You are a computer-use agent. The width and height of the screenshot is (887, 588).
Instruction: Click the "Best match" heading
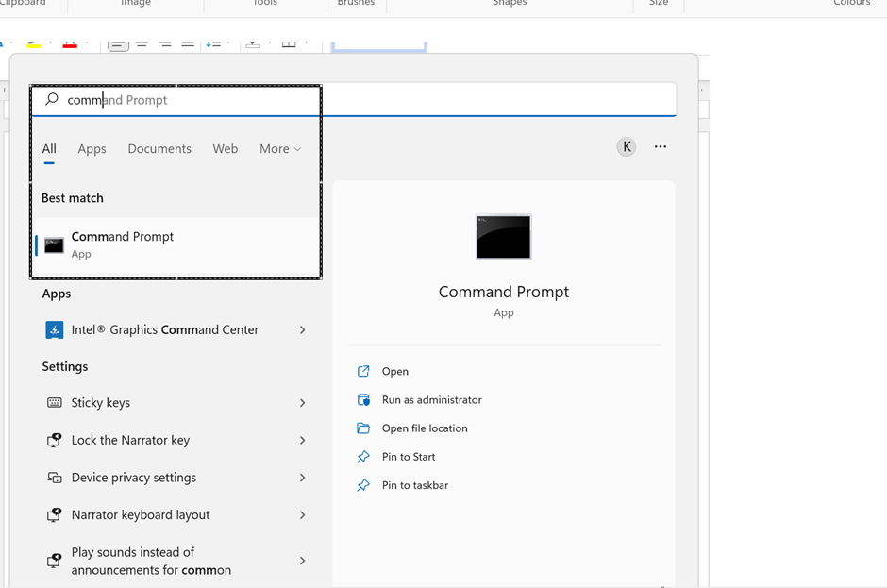73,198
